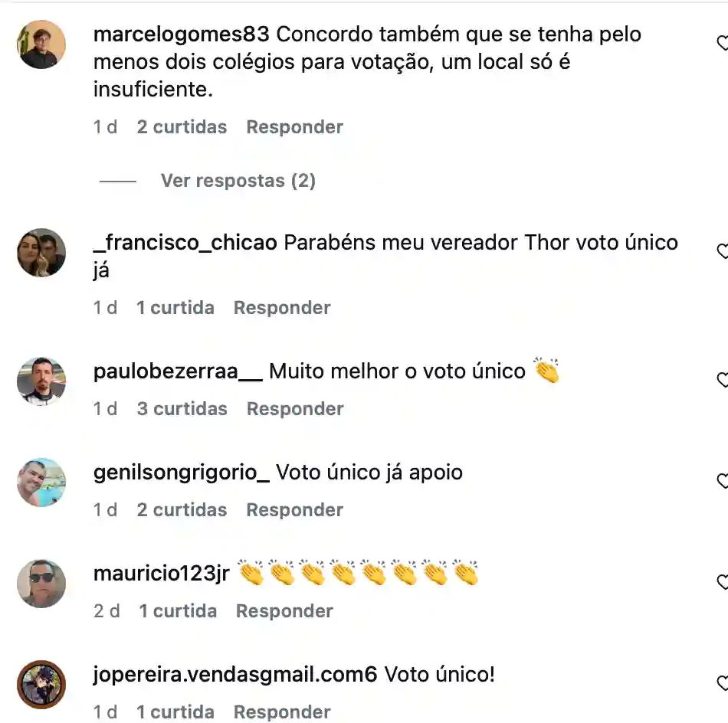This screenshot has width=728, height=723.
Task: Show the 3 curtidas likes list
Action: [x=182, y=409]
